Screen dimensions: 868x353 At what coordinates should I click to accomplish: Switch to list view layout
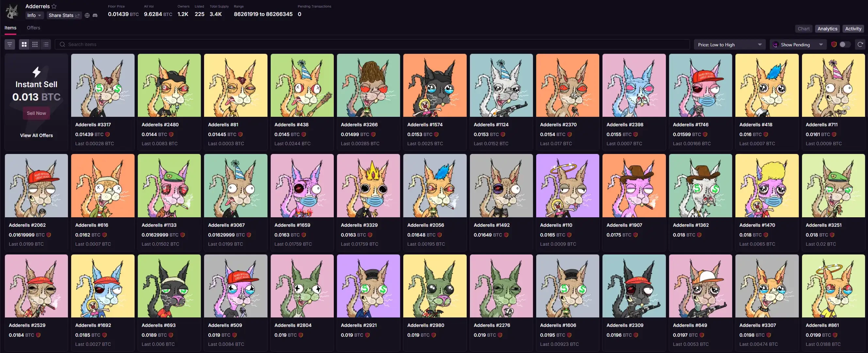[46, 44]
